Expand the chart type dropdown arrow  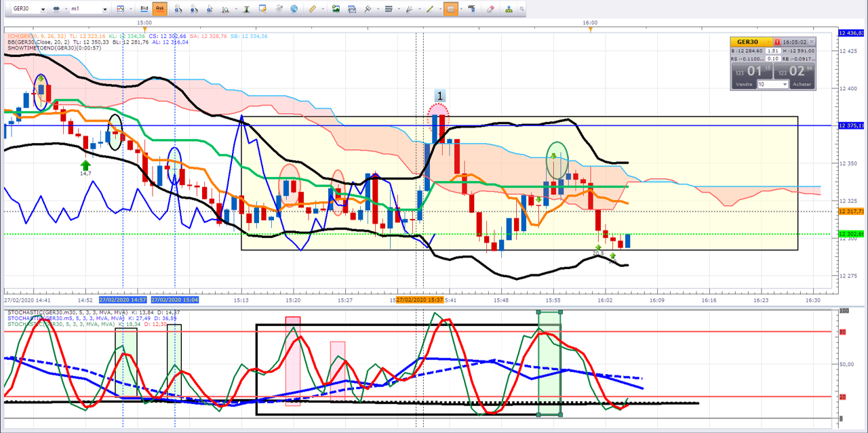click(131, 9)
